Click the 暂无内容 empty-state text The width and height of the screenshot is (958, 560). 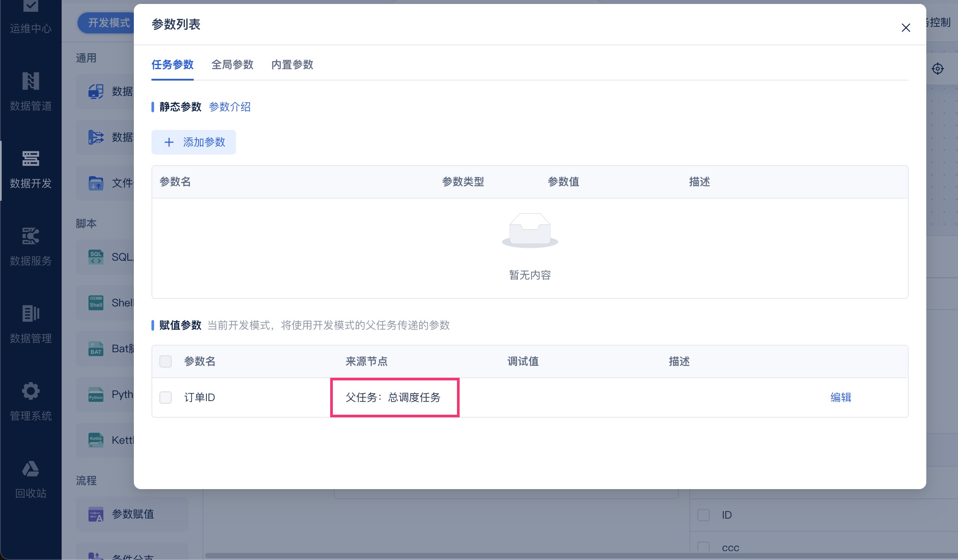(530, 275)
